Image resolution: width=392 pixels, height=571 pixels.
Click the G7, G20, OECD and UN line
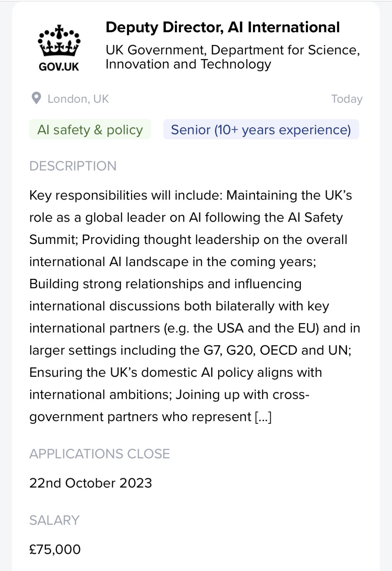(x=190, y=350)
